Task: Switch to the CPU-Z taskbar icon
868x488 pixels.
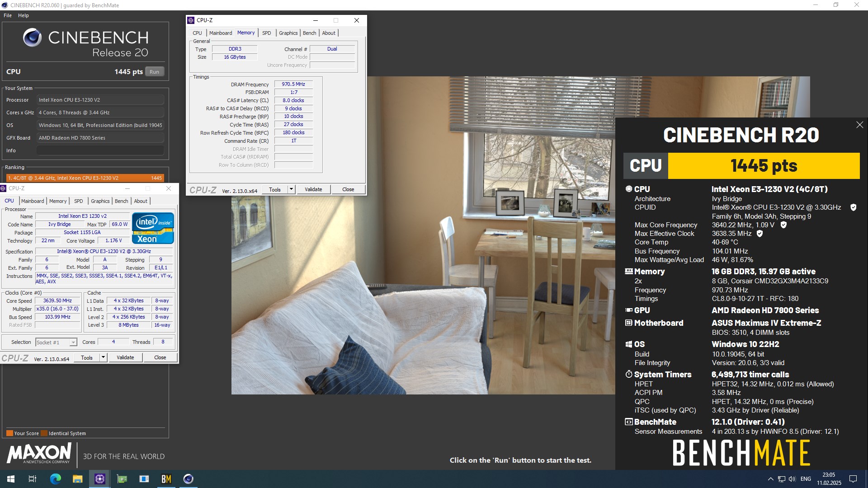Action: click(99, 479)
